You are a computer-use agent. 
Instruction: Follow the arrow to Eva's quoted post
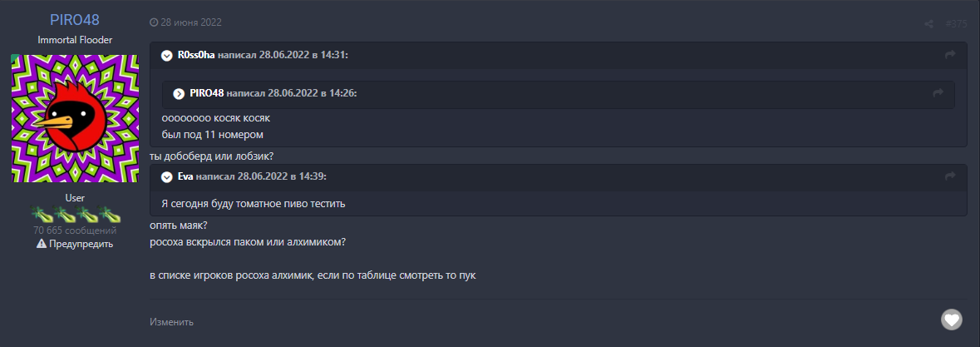950,176
